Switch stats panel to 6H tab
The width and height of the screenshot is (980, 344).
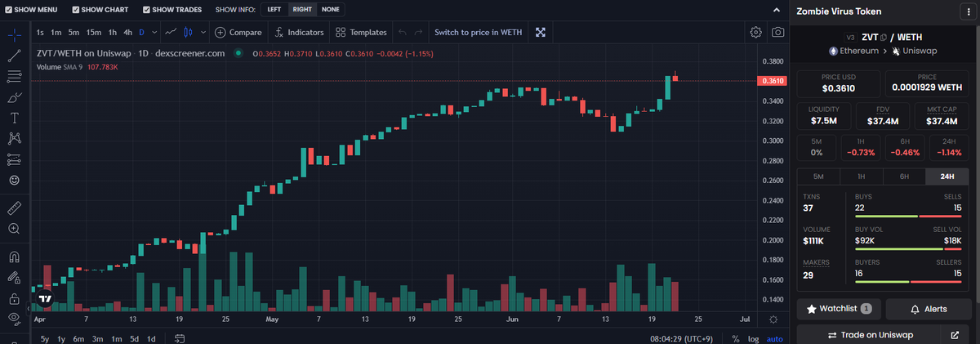[x=904, y=176]
